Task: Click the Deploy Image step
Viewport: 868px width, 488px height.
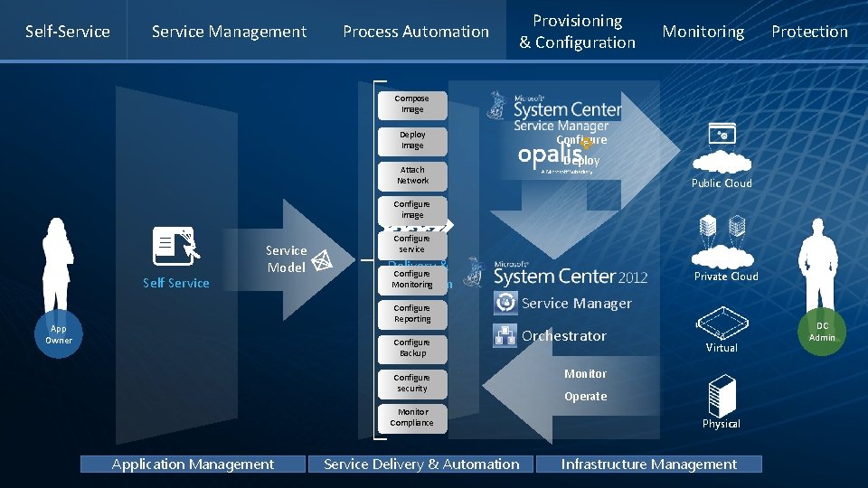Action: tap(412, 141)
